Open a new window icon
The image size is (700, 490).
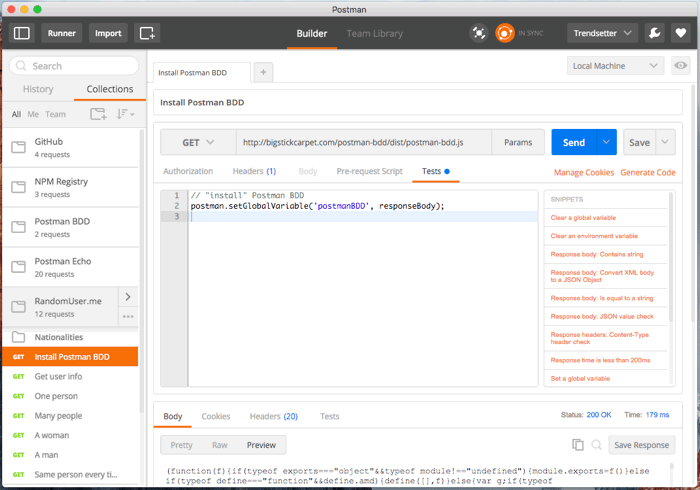pyautogui.click(x=147, y=33)
